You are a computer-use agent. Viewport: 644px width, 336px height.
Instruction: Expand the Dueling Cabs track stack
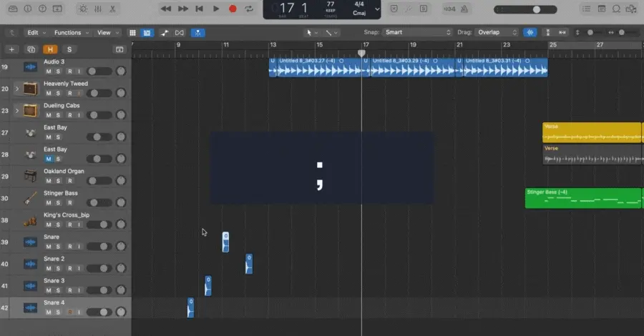click(17, 110)
